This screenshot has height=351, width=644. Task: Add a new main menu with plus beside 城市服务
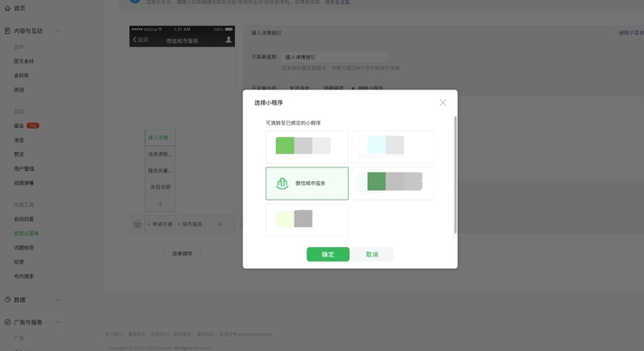(x=220, y=224)
